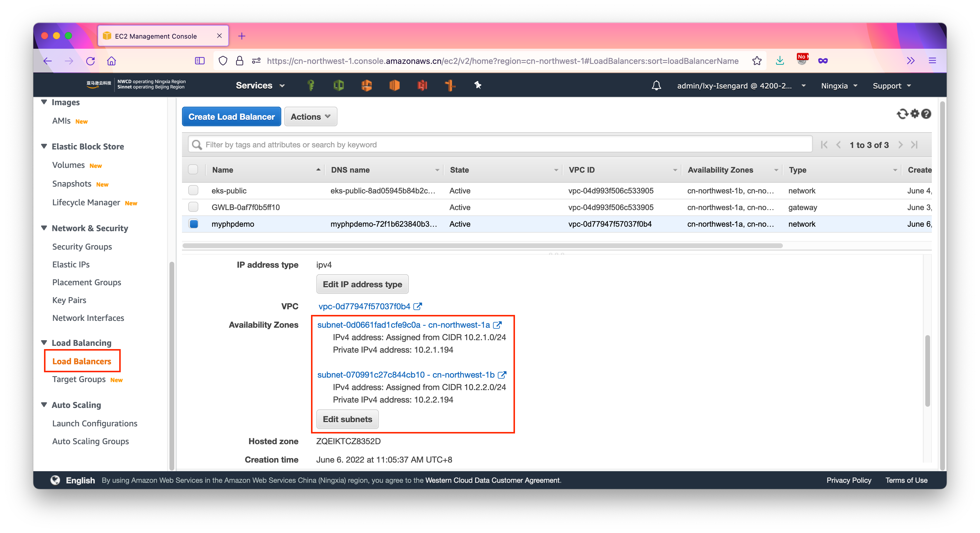Open the notifications bell icon
This screenshot has width=980, height=533.
[656, 86]
